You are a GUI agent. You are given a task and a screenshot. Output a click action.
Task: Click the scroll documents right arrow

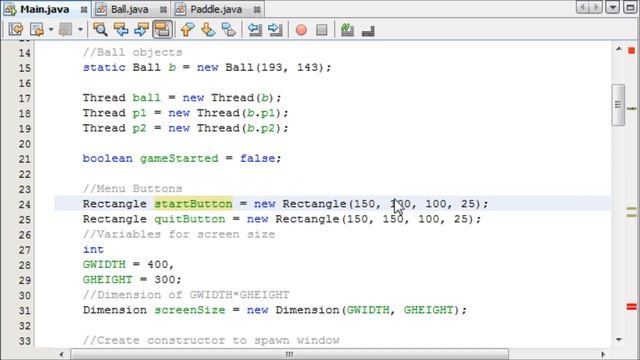596,7
